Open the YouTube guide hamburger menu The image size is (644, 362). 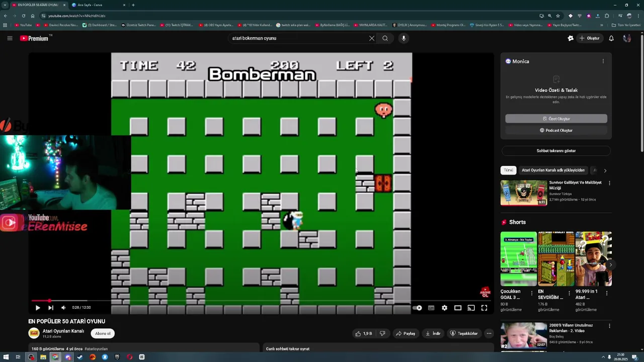pyautogui.click(x=10, y=38)
